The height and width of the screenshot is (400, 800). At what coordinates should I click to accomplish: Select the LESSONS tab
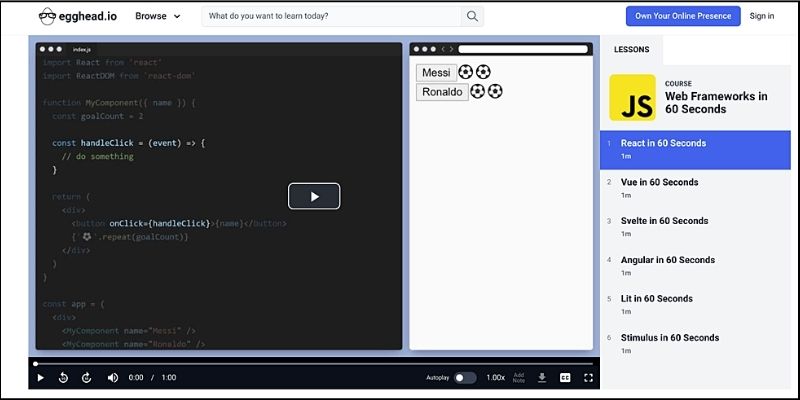tap(631, 49)
